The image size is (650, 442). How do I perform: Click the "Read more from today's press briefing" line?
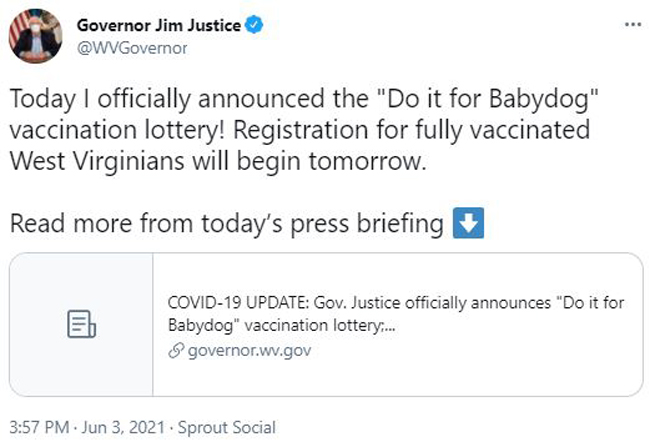[227, 224]
